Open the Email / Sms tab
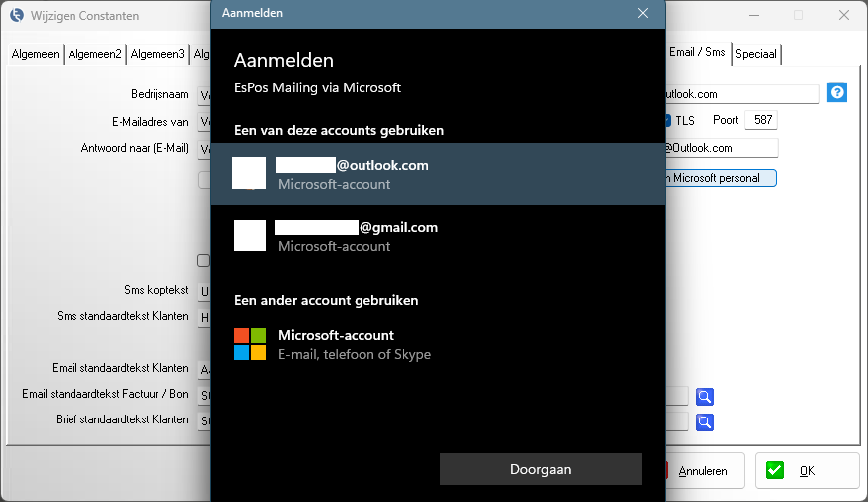Image resolution: width=868 pixels, height=502 pixels. pos(697,52)
